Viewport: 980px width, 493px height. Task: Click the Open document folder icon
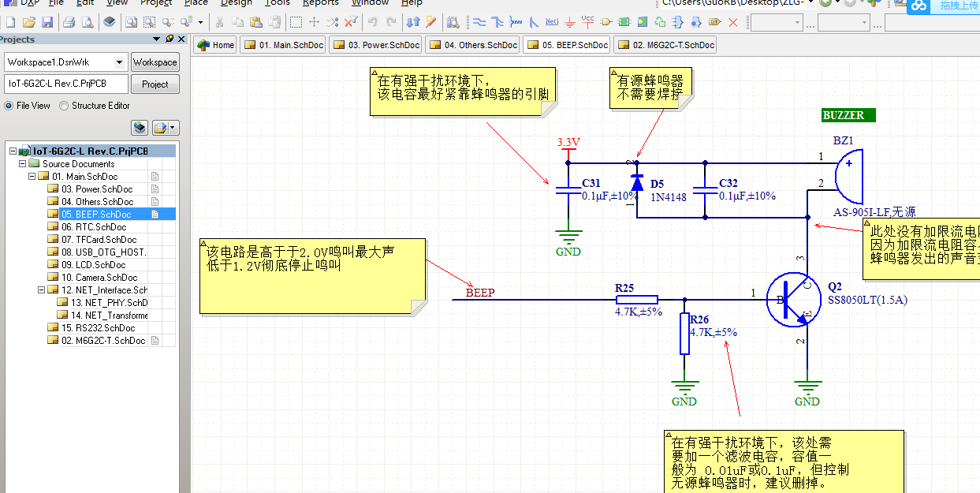pyautogui.click(x=29, y=22)
